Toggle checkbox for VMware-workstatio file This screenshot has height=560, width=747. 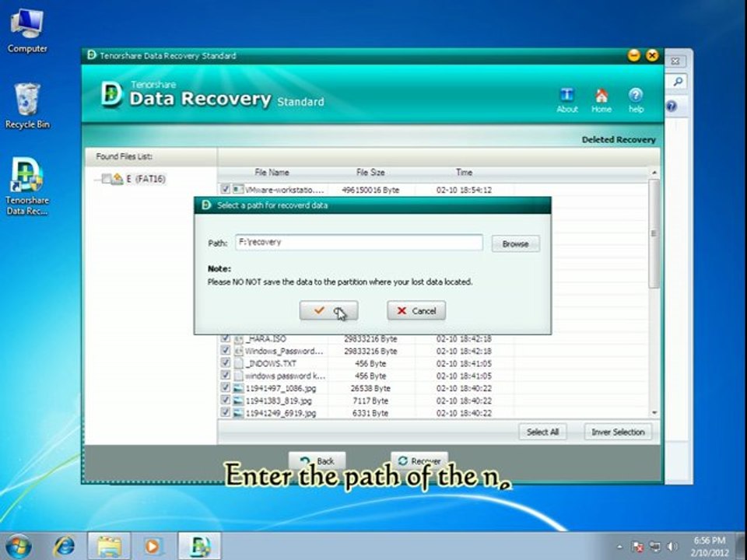[226, 189]
